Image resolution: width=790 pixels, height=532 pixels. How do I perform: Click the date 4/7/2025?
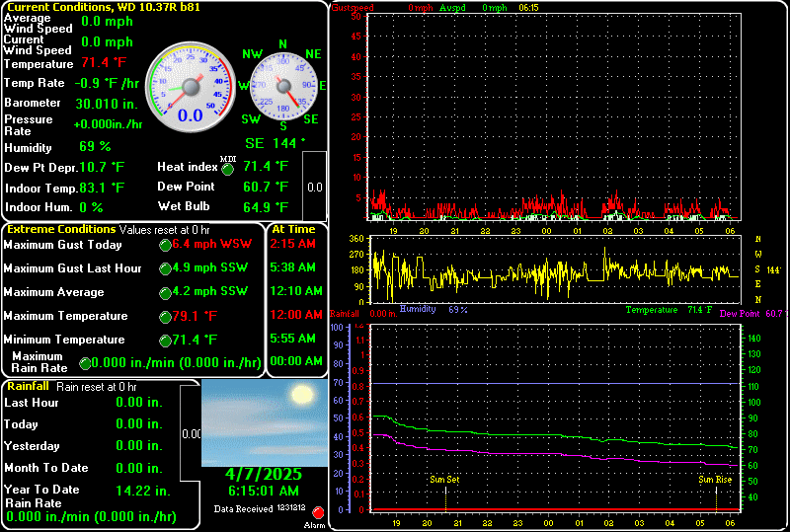coord(264,474)
